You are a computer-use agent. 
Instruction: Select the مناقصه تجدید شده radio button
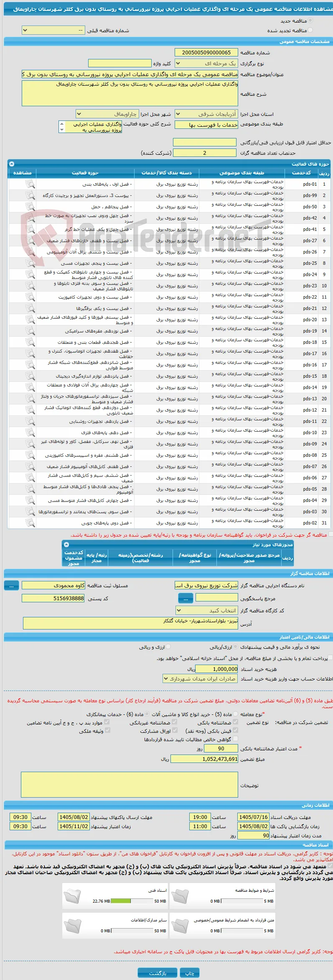click(x=310, y=30)
